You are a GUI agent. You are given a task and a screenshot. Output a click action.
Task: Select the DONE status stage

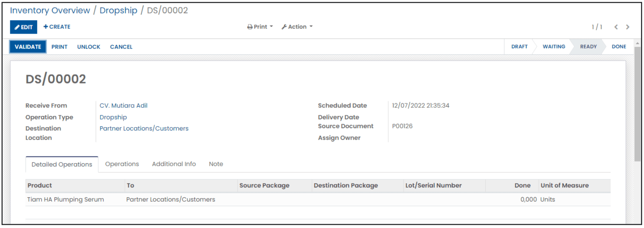click(x=619, y=46)
